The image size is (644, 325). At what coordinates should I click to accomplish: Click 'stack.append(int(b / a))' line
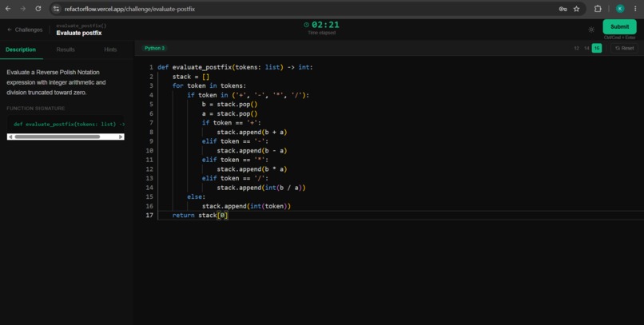261,188
